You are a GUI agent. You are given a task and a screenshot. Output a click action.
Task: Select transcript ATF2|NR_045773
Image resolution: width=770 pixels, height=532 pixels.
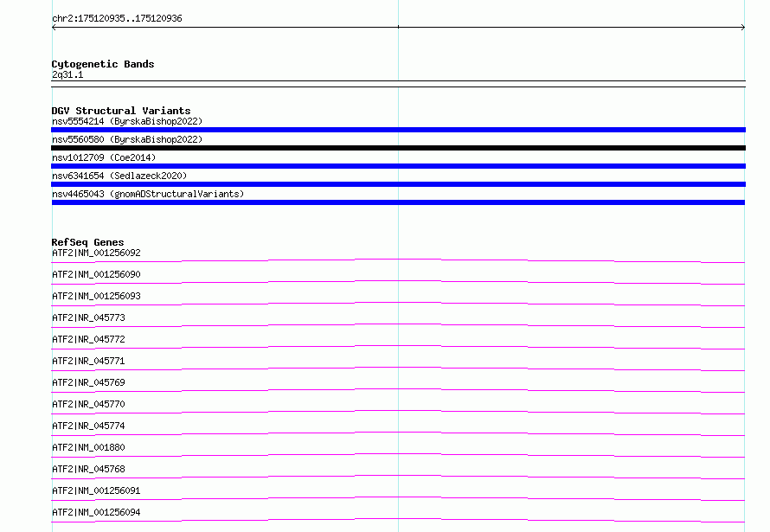(x=88, y=317)
